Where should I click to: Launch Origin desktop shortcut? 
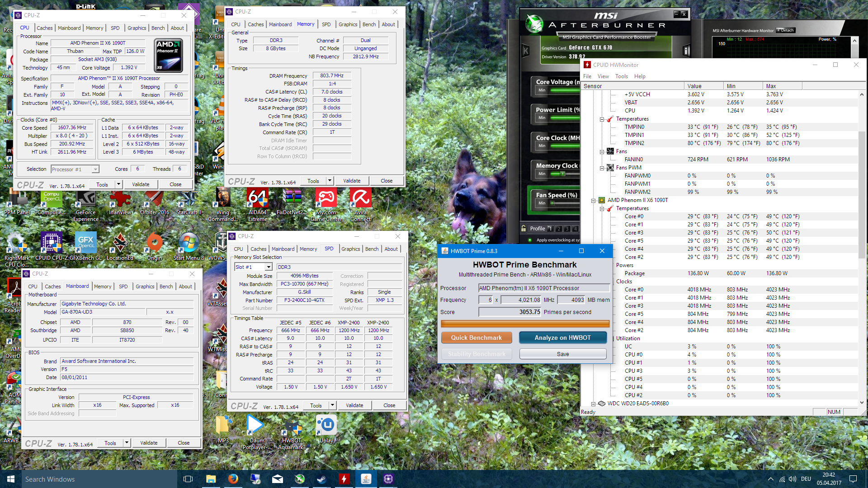[x=154, y=247]
